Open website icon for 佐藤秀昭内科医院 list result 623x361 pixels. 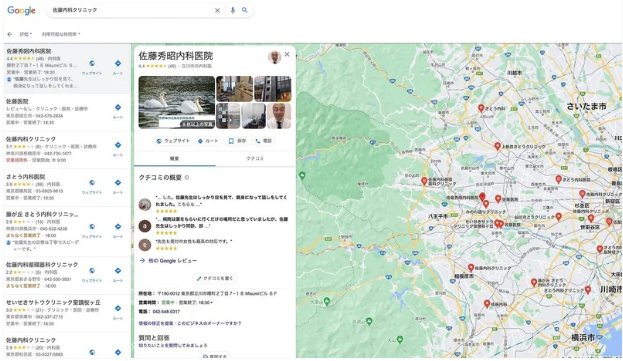point(92,64)
